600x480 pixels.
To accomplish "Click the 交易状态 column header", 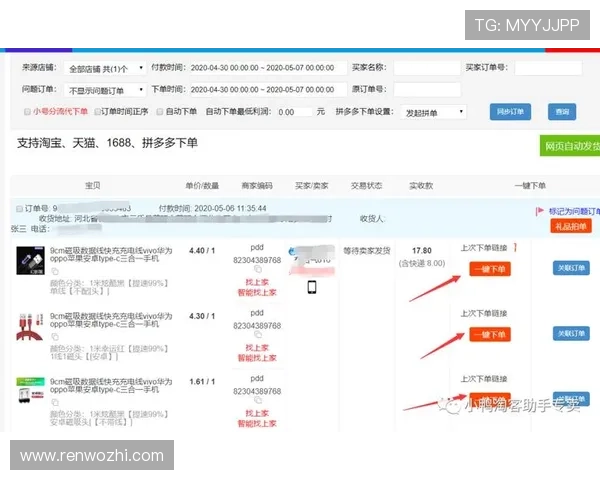I will [367, 186].
